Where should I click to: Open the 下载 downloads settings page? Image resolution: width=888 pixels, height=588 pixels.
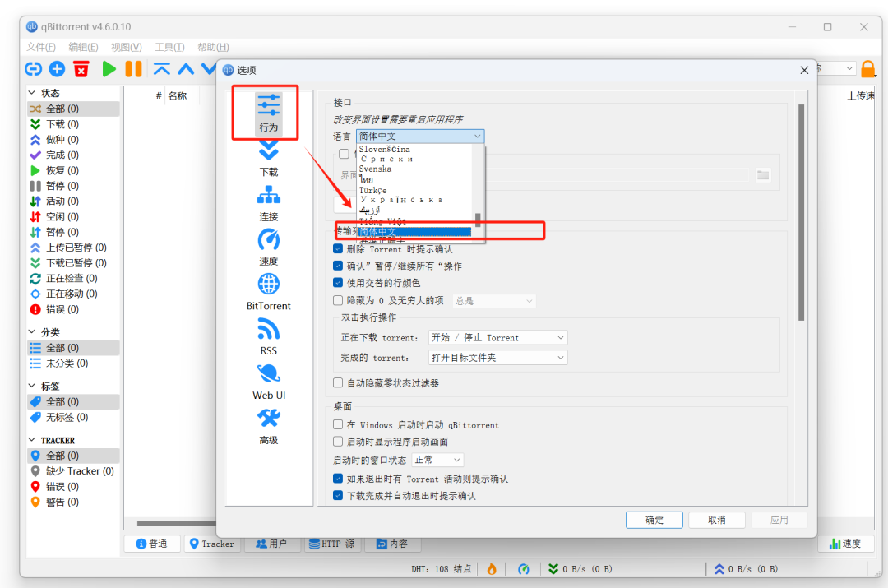[x=268, y=159]
